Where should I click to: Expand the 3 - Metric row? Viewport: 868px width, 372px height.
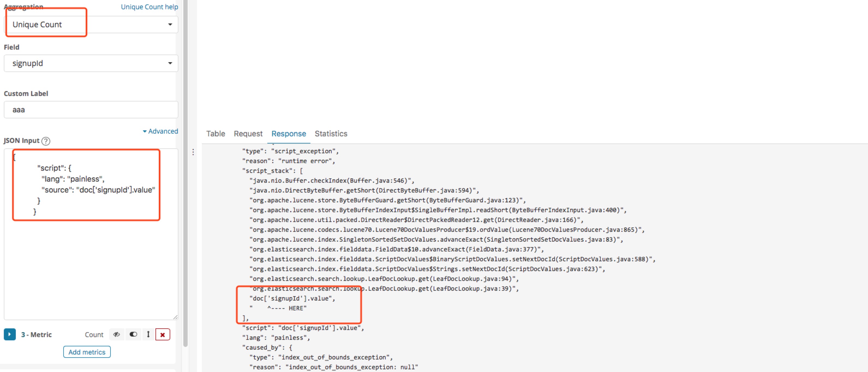coord(10,335)
